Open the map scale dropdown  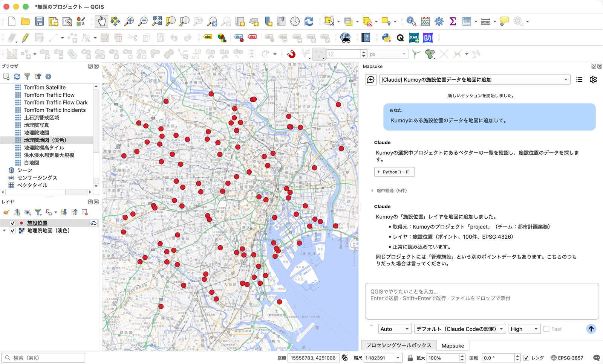398,358
